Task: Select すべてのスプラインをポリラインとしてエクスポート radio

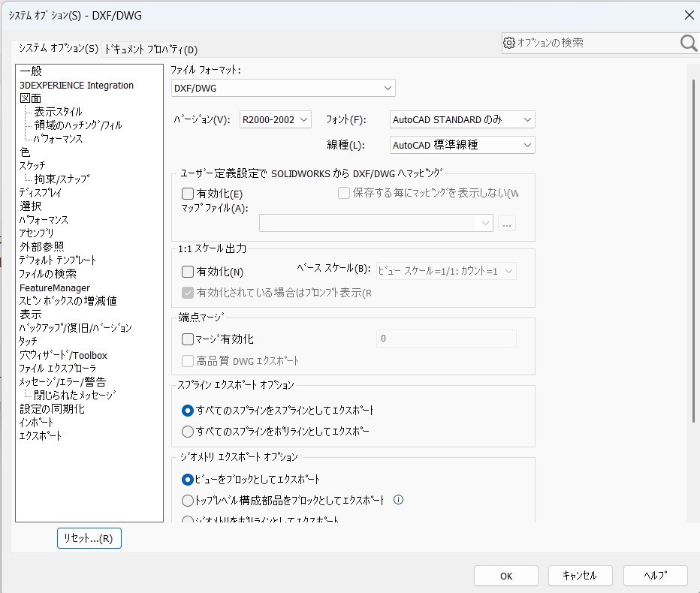Action: pyautogui.click(x=188, y=431)
